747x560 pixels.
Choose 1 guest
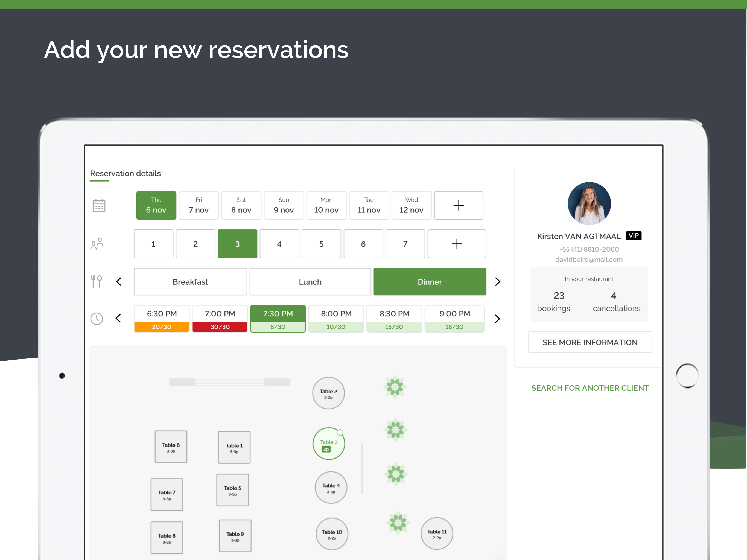point(153,244)
